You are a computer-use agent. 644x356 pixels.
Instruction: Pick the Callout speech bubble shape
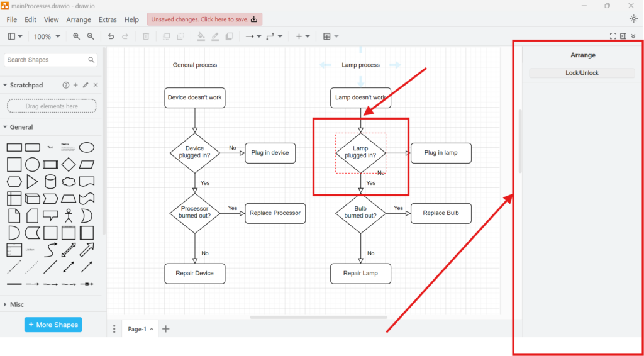coord(50,216)
